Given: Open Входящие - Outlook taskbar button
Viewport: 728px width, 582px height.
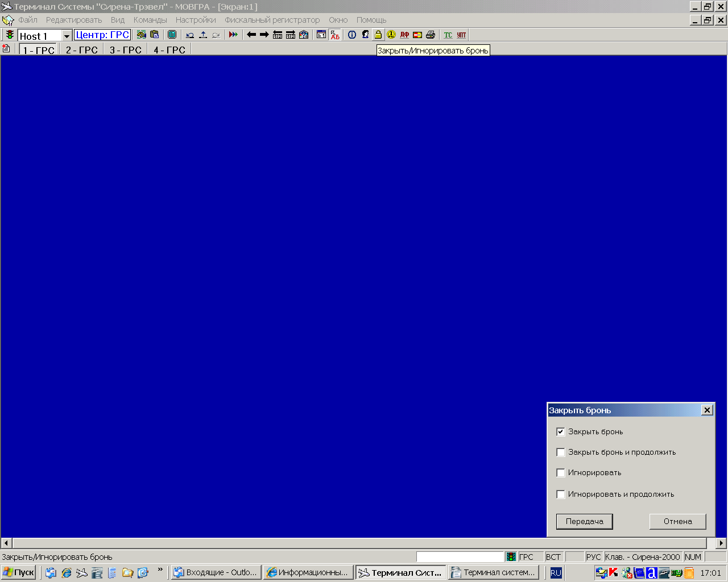Looking at the screenshot, I should click(x=216, y=572).
